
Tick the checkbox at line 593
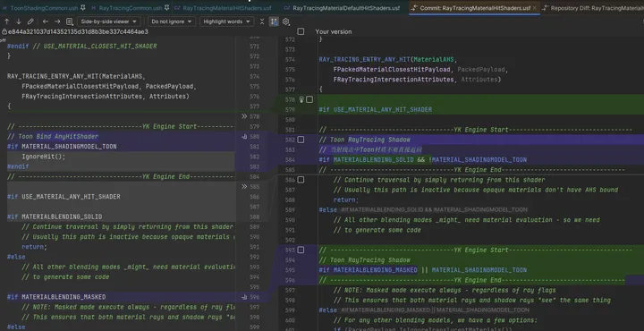pos(301,250)
